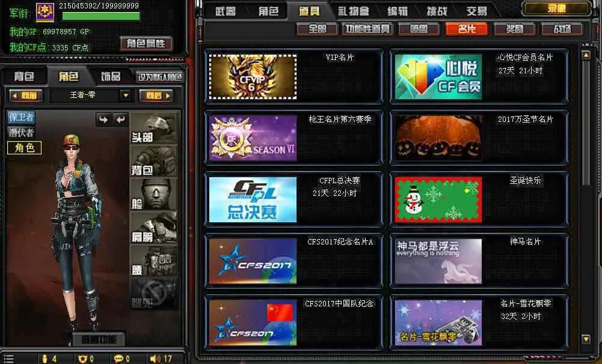Select the 名片-雪花飘零 namecard

(x=438, y=323)
